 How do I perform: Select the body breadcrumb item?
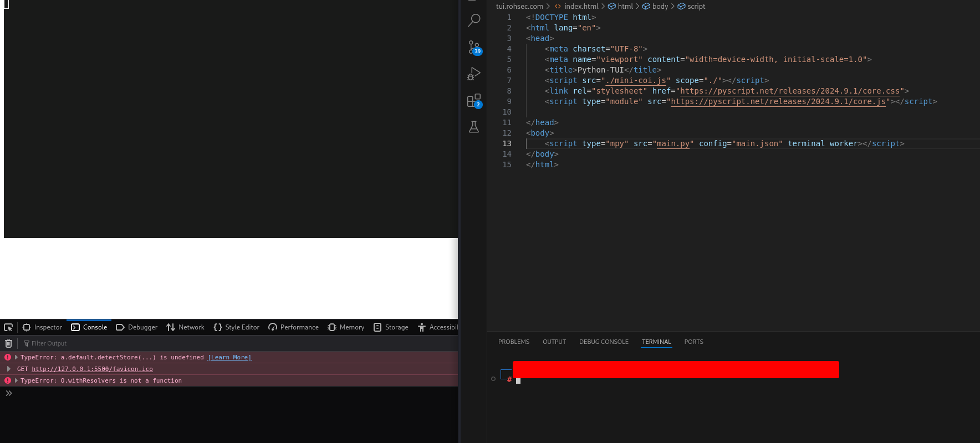point(660,6)
